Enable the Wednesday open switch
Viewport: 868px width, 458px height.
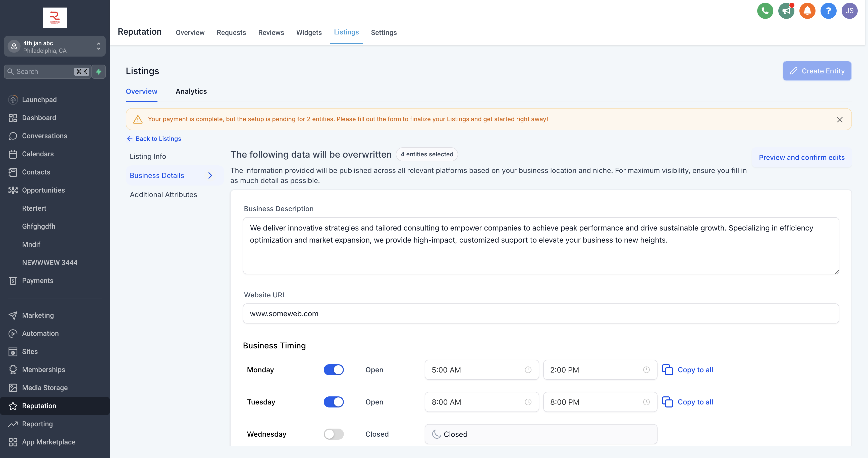334,434
